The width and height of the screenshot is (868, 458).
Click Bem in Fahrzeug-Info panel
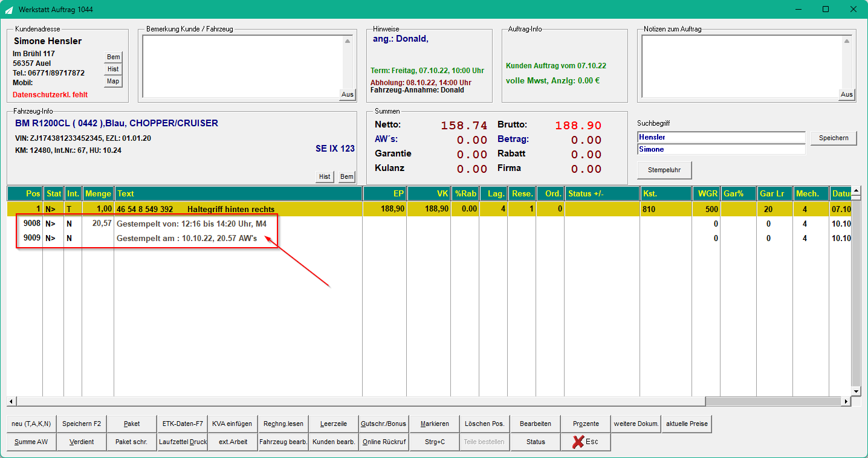(346, 176)
